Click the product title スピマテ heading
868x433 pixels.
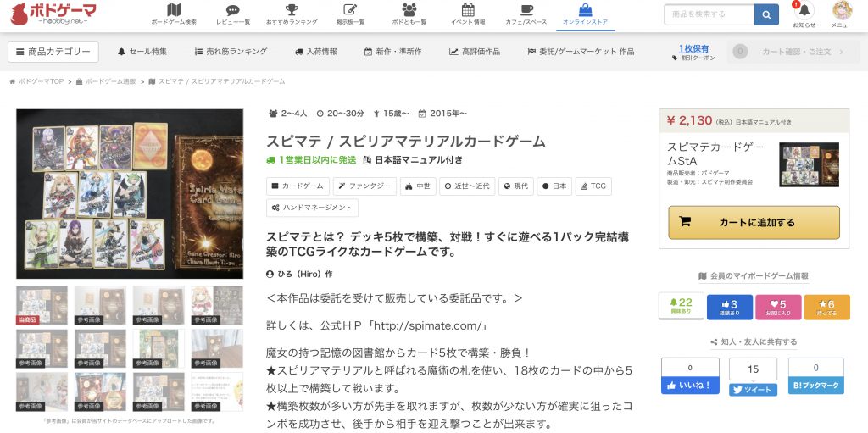click(406, 142)
